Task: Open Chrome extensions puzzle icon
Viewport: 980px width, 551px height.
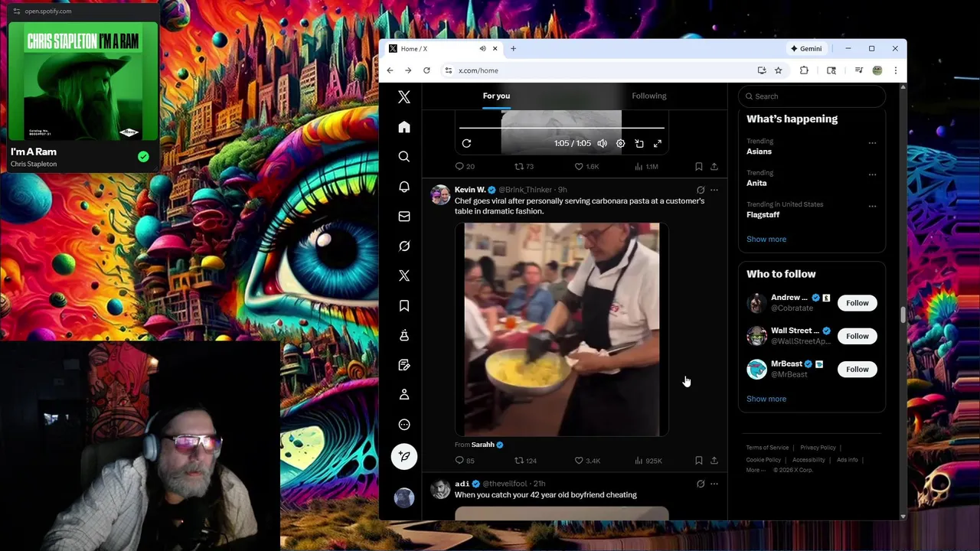Action: click(804, 70)
